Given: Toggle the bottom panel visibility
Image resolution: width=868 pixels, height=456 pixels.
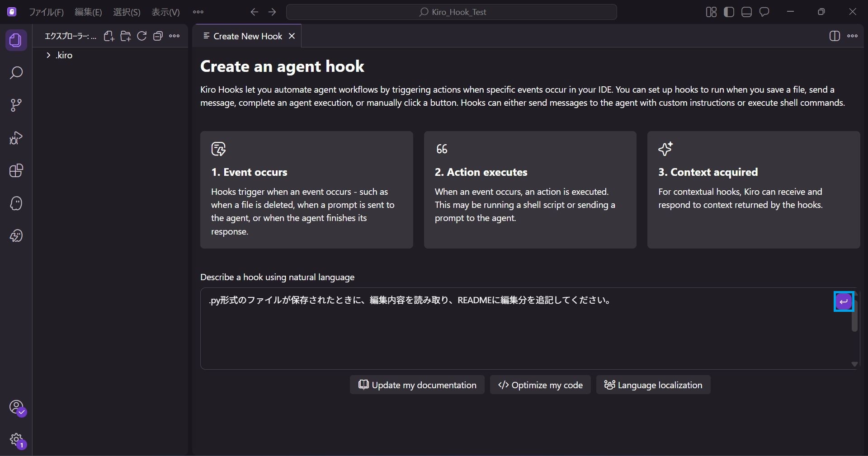Looking at the screenshot, I should (x=746, y=12).
